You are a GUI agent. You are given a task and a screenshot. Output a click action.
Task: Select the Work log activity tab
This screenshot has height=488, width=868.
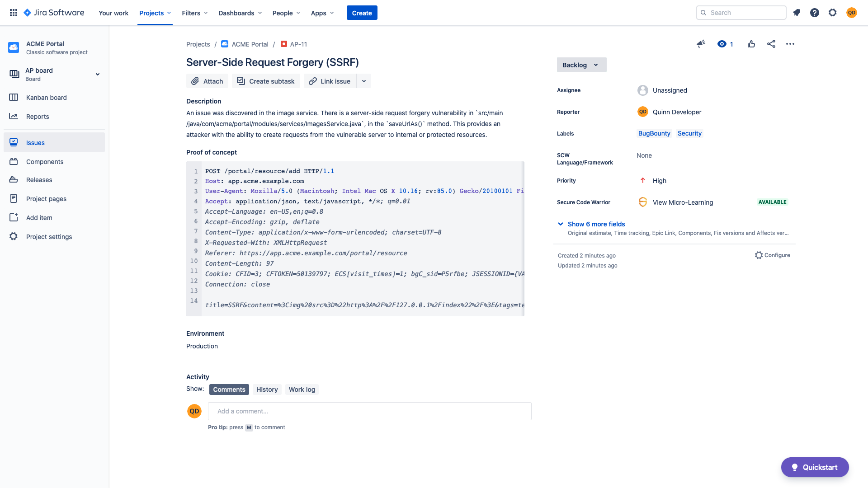[x=302, y=389]
